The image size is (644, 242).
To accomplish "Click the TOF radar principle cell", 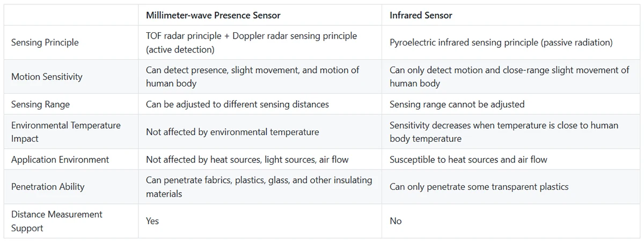I will [x=251, y=42].
